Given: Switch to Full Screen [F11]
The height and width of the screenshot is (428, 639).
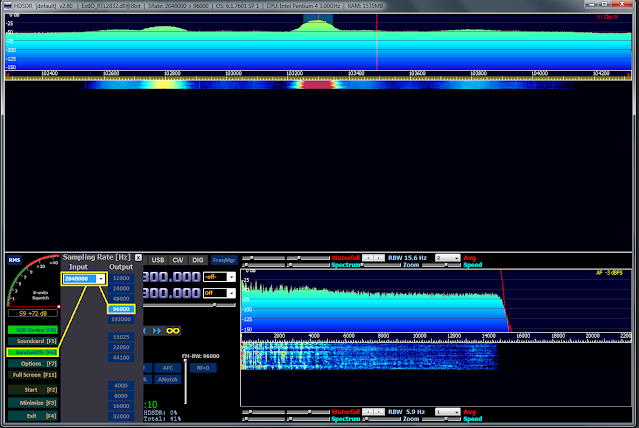Looking at the screenshot, I should point(33,375).
